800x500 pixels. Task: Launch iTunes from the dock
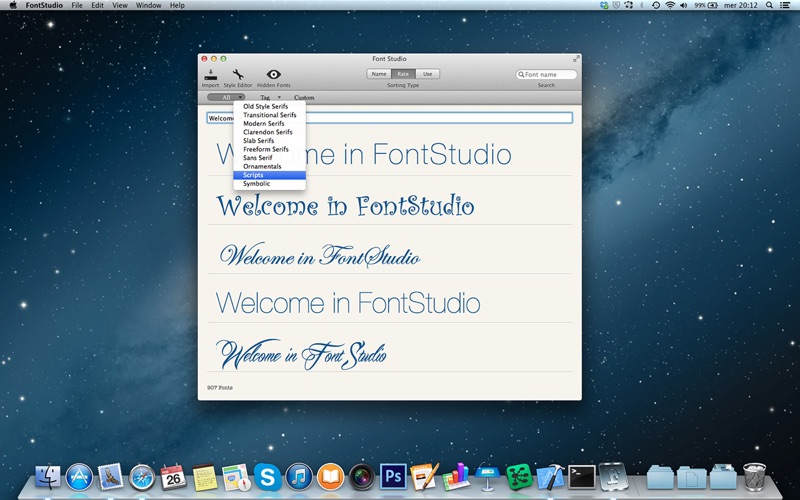coord(299,478)
